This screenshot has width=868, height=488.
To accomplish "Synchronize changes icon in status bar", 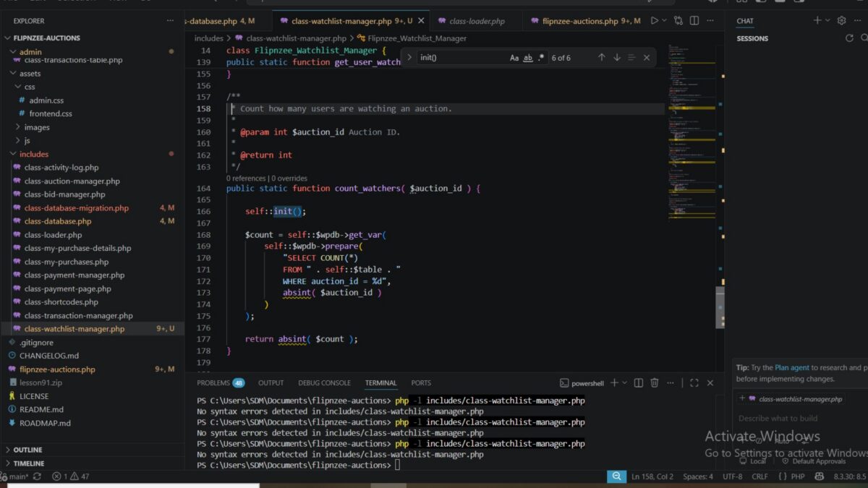I will 37,476.
